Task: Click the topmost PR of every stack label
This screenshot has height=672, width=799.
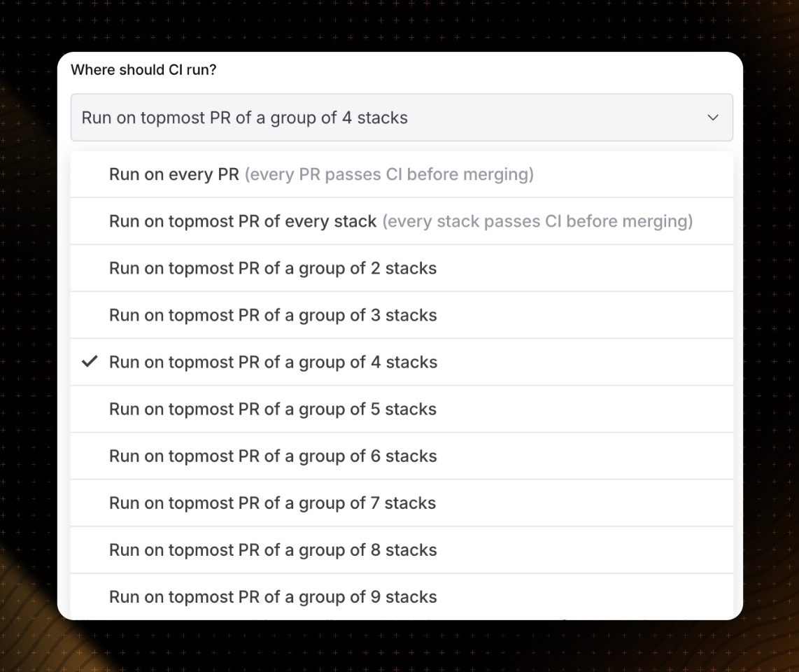Action: pos(241,220)
